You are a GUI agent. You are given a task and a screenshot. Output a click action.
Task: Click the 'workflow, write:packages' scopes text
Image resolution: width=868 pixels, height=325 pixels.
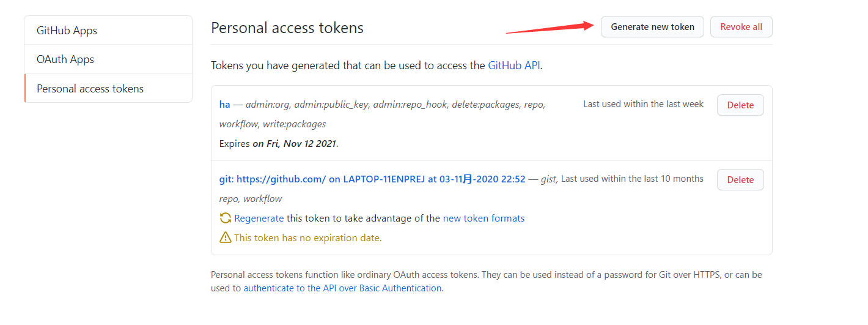tap(273, 124)
